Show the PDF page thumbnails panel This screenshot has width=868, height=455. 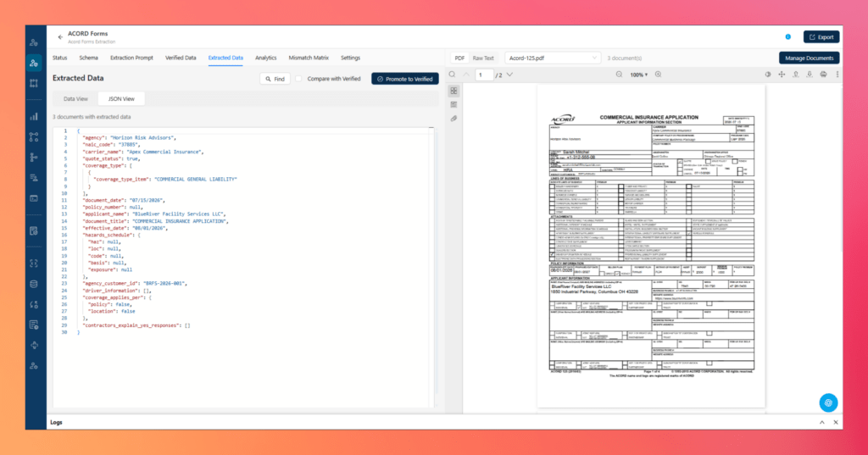coord(454,91)
